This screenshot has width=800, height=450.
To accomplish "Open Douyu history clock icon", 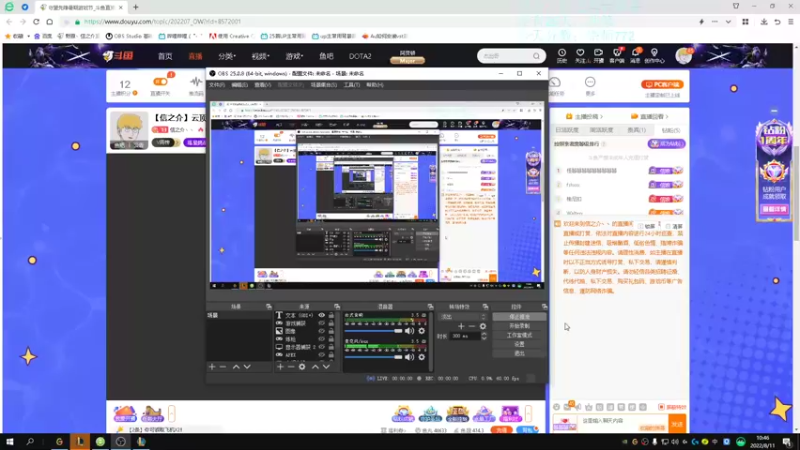I will pyautogui.click(x=562, y=55).
